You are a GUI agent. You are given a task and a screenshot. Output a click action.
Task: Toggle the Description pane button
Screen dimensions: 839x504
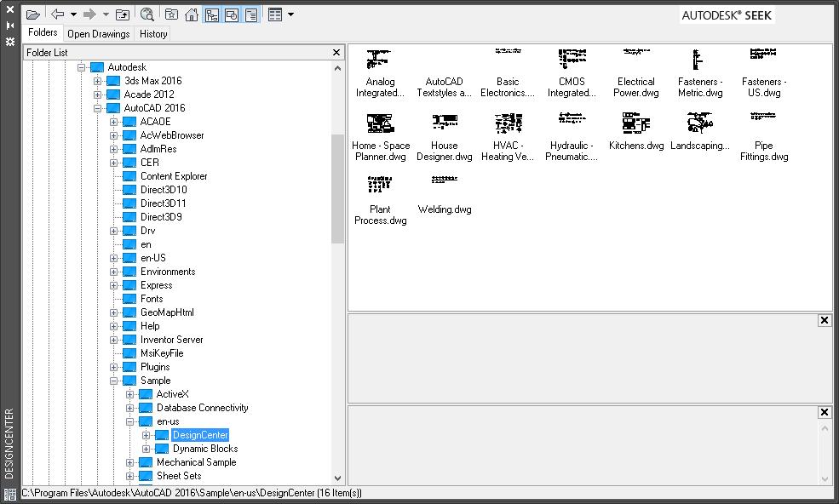click(x=251, y=14)
